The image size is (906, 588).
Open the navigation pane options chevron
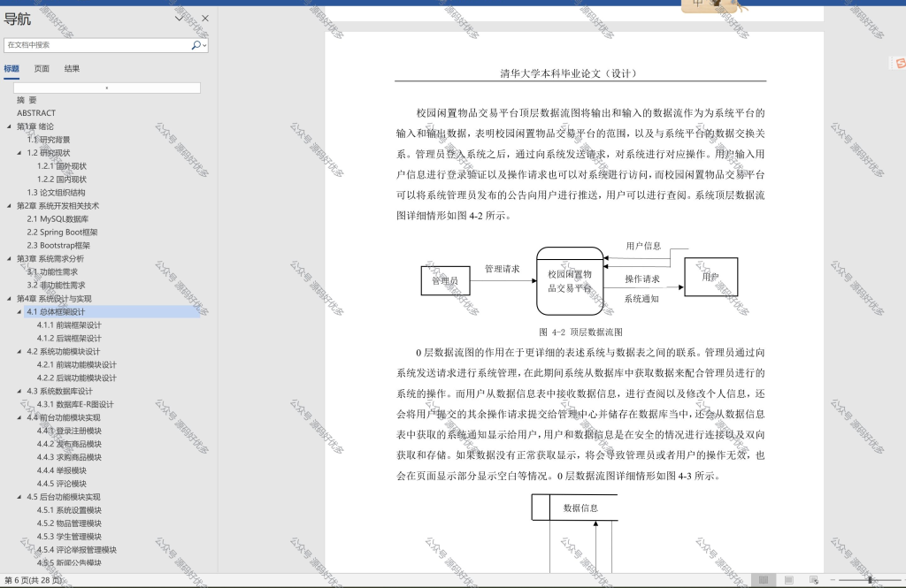pyautogui.click(x=180, y=19)
